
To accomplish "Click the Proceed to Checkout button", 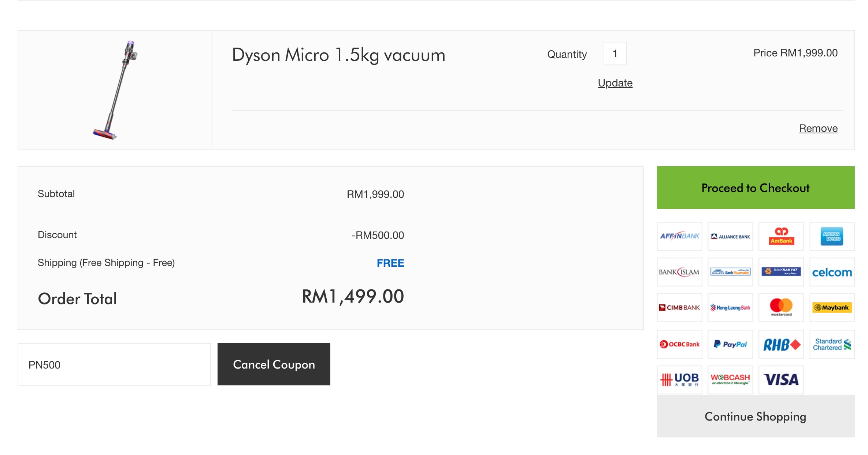I will (756, 188).
